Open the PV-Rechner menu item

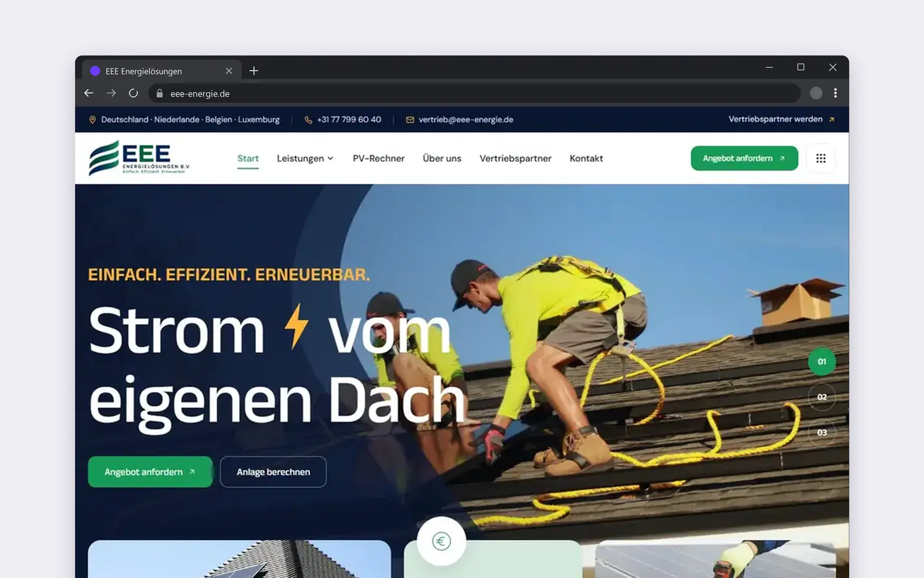pos(378,158)
